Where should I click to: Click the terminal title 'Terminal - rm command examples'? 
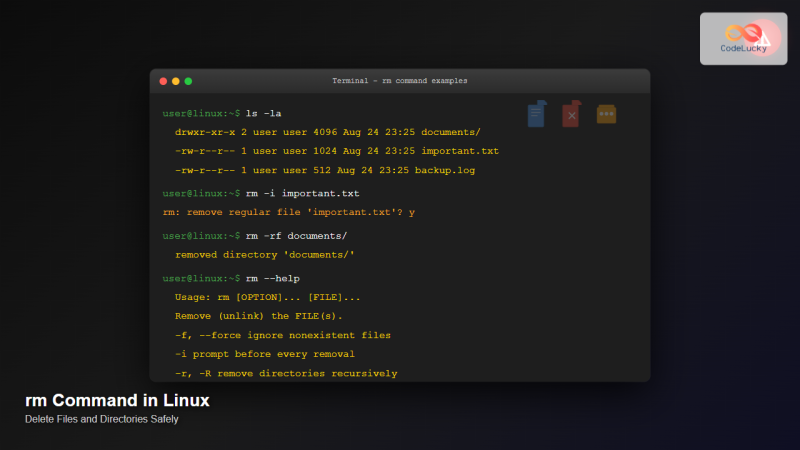pos(399,80)
